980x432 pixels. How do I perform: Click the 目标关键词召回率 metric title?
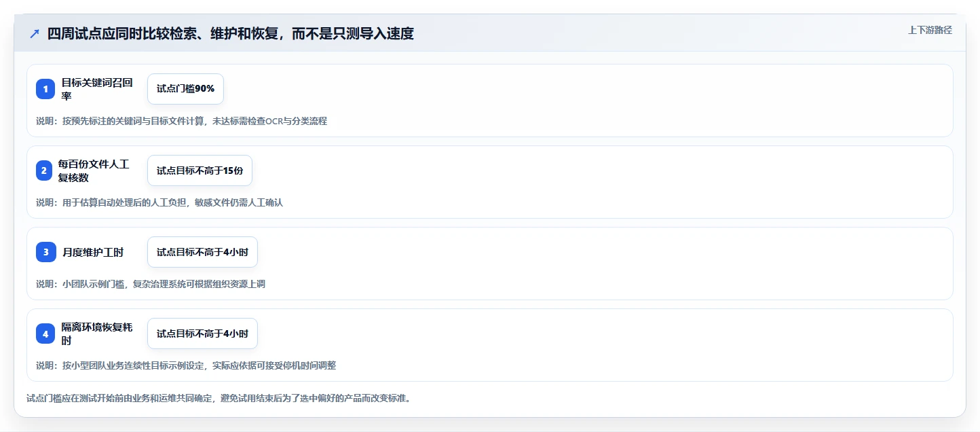(x=97, y=89)
